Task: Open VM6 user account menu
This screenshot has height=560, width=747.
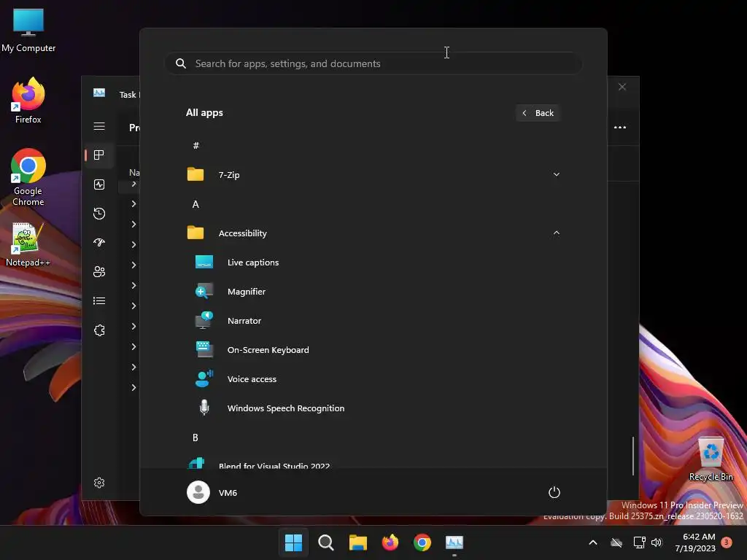Action: pos(212,492)
